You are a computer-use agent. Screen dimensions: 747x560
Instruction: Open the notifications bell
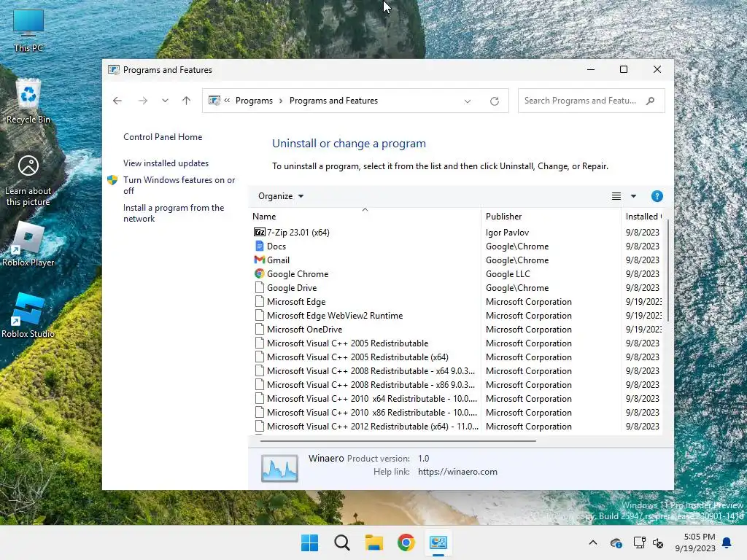[727, 542]
